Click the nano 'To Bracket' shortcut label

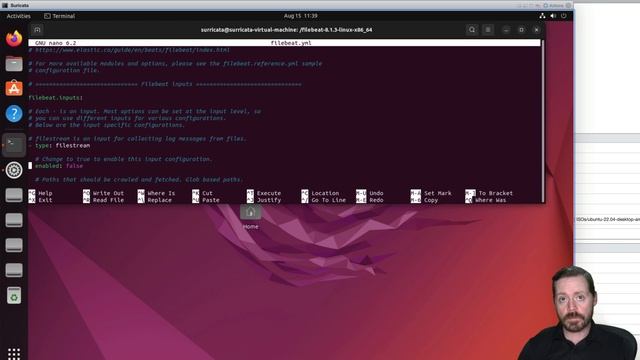(496, 193)
